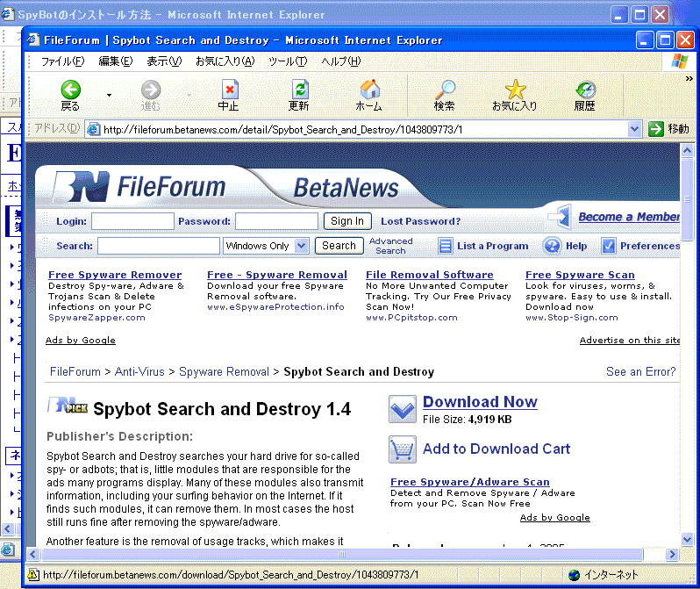Click the horizontal scrollbar right arrow
This screenshot has height=589, width=700.
point(672,555)
